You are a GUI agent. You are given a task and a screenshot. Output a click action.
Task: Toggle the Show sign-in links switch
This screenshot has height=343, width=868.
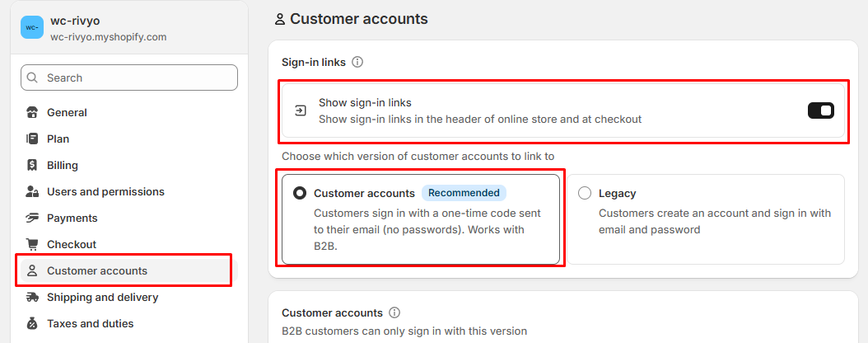821,110
